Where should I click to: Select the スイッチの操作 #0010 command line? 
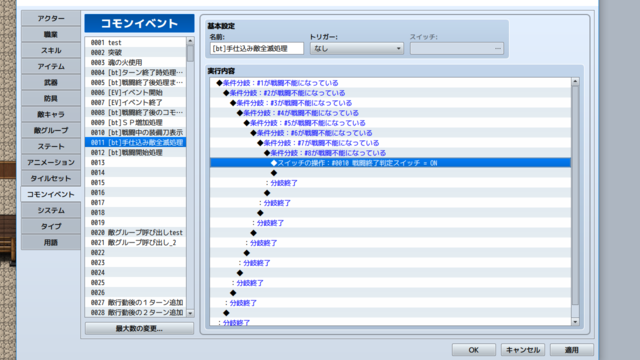coord(391,163)
